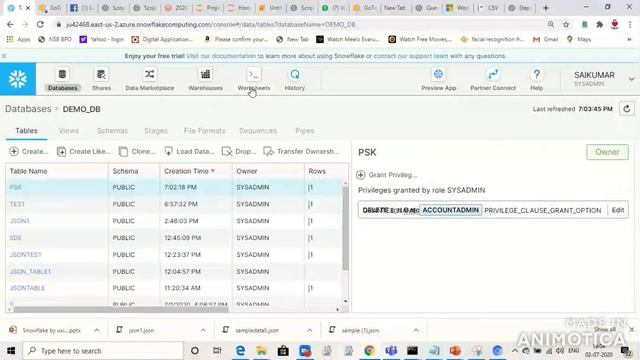The width and height of the screenshot is (640, 360).
Task: Launch the Preview App
Action: tap(438, 79)
